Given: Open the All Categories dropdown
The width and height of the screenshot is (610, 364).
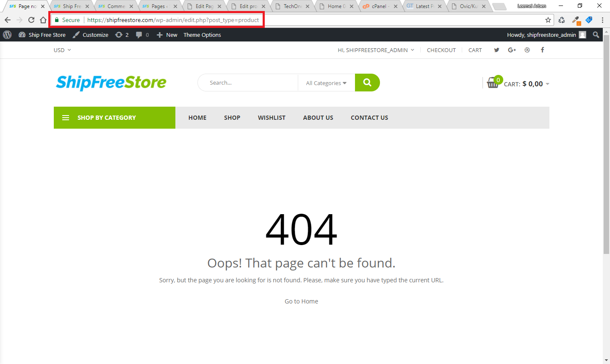Looking at the screenshot, I should 326,83.
